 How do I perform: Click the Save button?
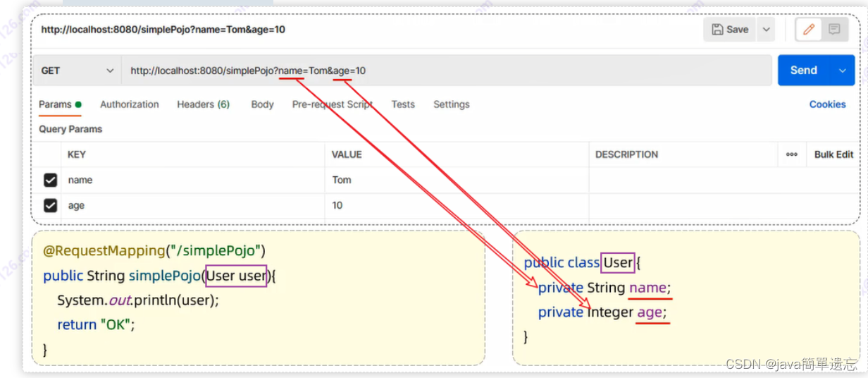[x=730, y=30]
